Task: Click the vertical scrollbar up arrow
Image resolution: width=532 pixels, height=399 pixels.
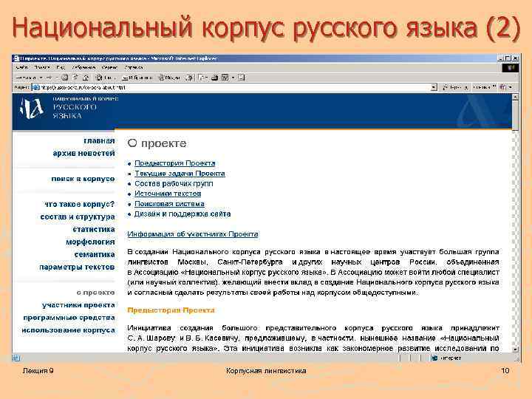Action: [516, 98]
